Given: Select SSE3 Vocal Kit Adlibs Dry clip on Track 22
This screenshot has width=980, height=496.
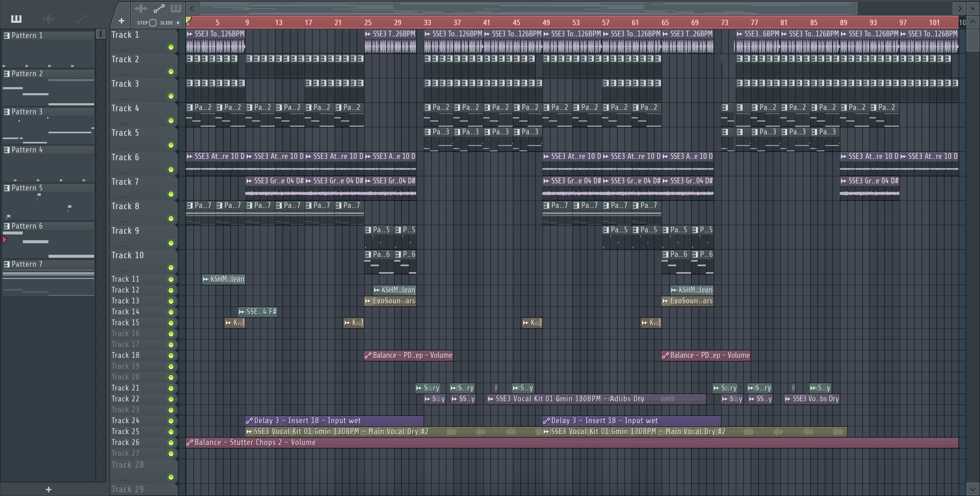Looking at the screenshot, I should [596, 399].
